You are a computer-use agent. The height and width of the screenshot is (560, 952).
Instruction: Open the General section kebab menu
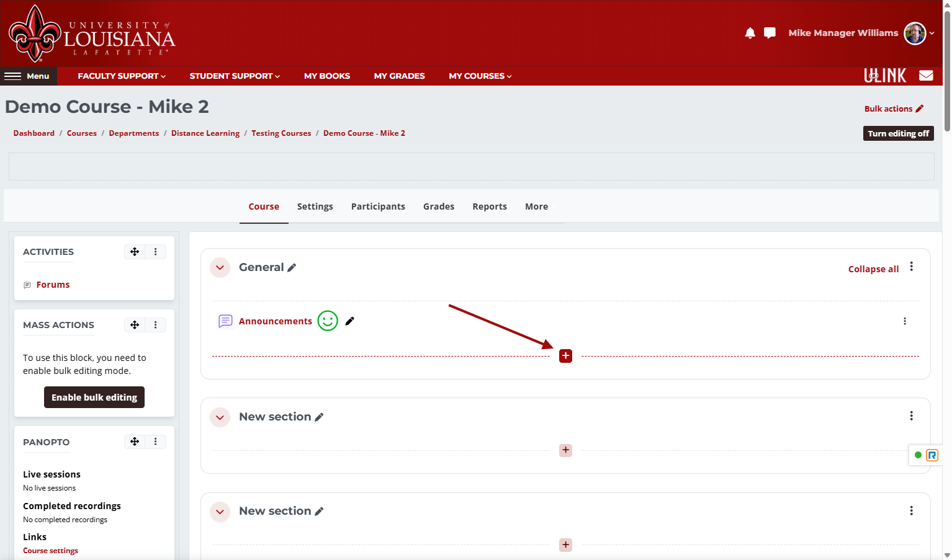911,267
